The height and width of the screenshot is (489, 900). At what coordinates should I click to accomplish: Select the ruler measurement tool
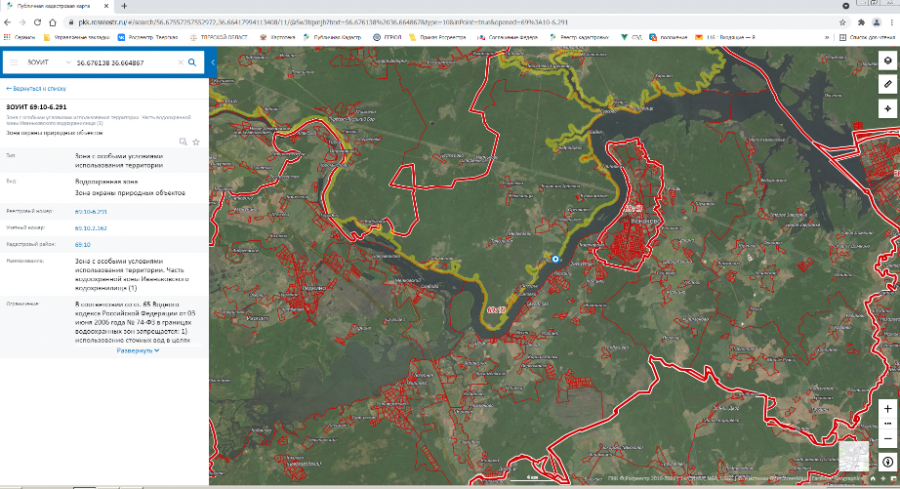(x=887, y=85)
